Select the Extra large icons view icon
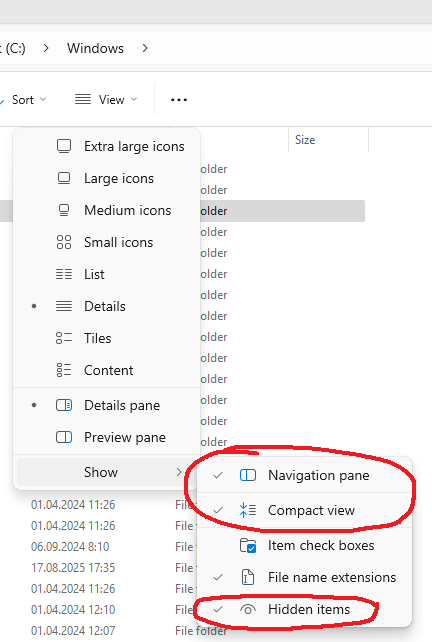The width and height of the screenshot is (432, 642). pyautogui.click(x=64, y=146)
